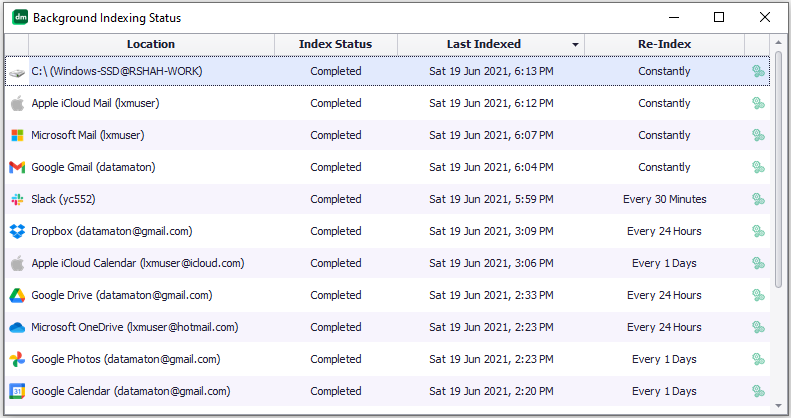Click the re-index gear icon for Google Photos
The image size is (791, 418).
click(758, 359)
